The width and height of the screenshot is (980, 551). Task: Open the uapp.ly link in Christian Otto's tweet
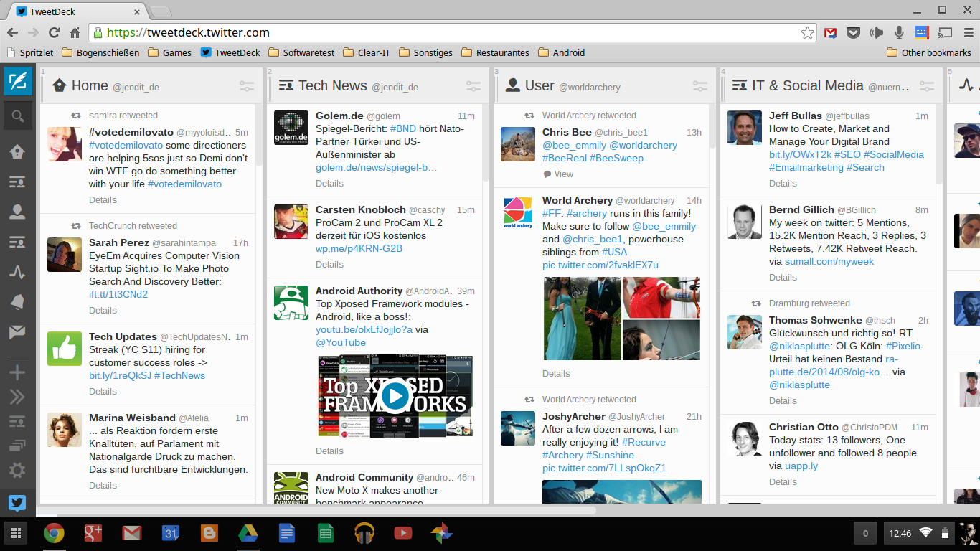tap(801, 466)
